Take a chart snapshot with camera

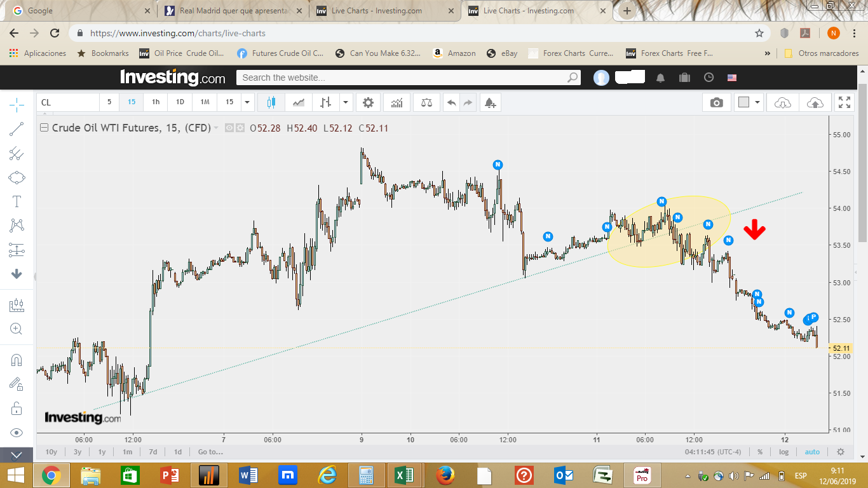tap(717, 102)
